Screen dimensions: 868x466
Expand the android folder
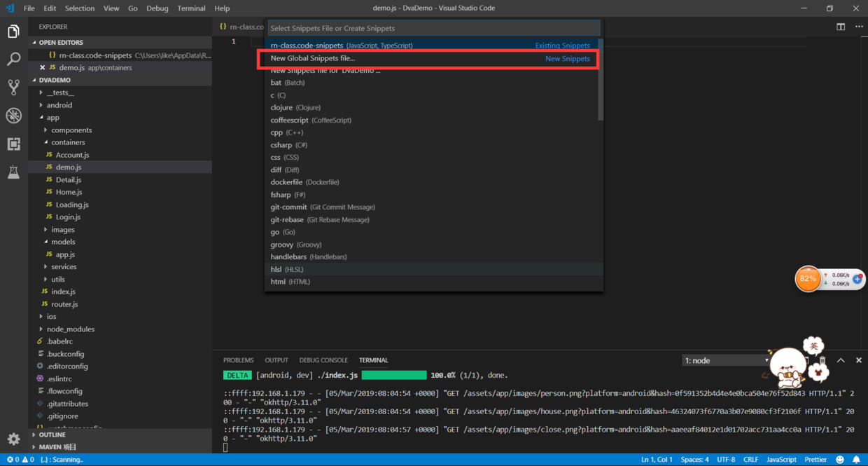click(59, 105)
